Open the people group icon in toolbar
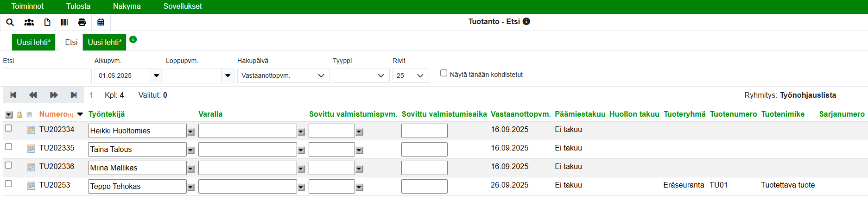 click(29, 22)
